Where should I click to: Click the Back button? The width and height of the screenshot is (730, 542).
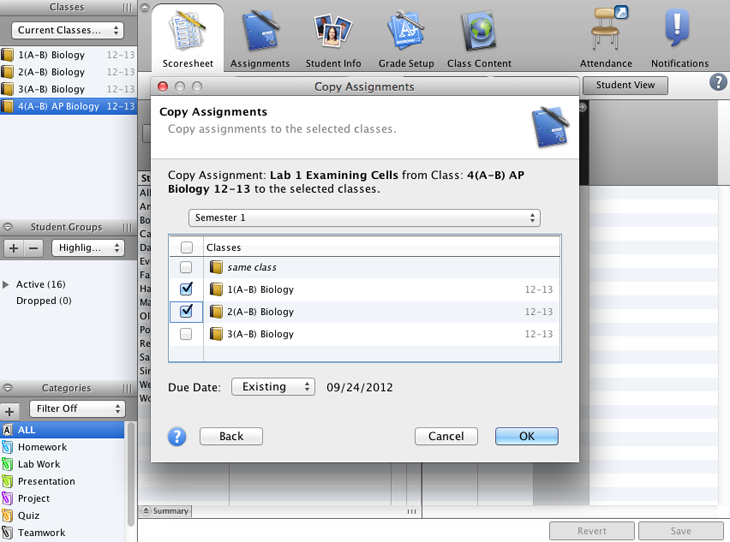[231, 436]
